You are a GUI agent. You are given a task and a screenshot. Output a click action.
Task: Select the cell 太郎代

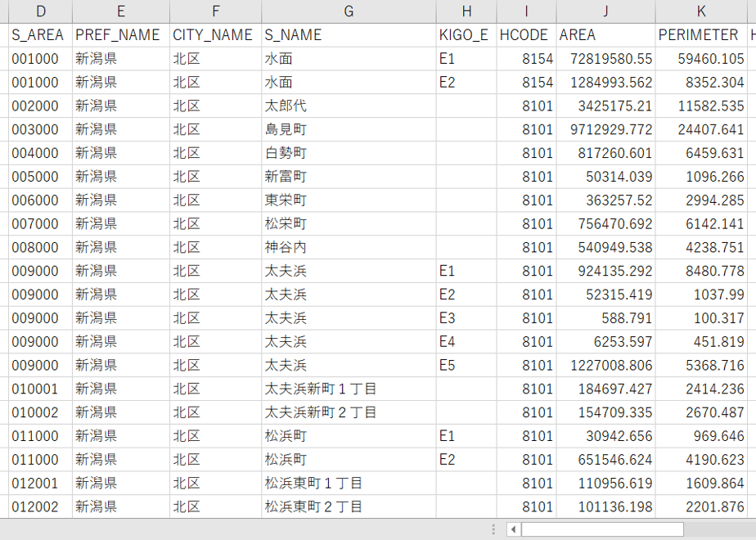click(349, 106)
